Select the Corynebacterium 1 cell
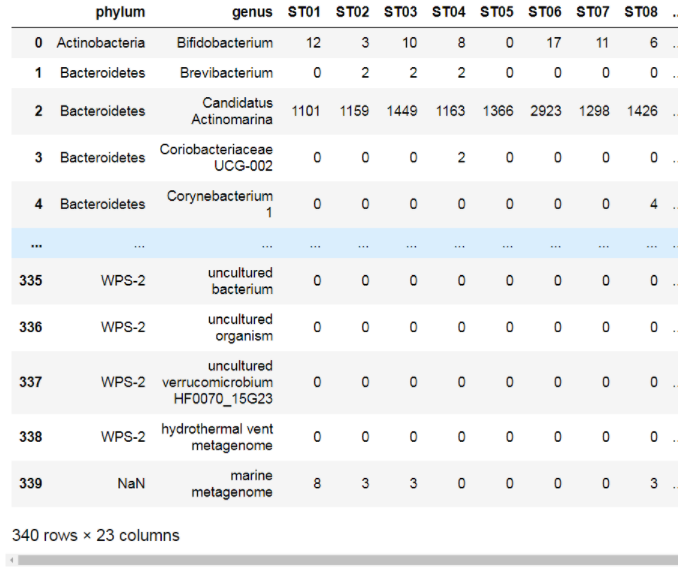This screenshot has width=684, height=573. (220, 204)
